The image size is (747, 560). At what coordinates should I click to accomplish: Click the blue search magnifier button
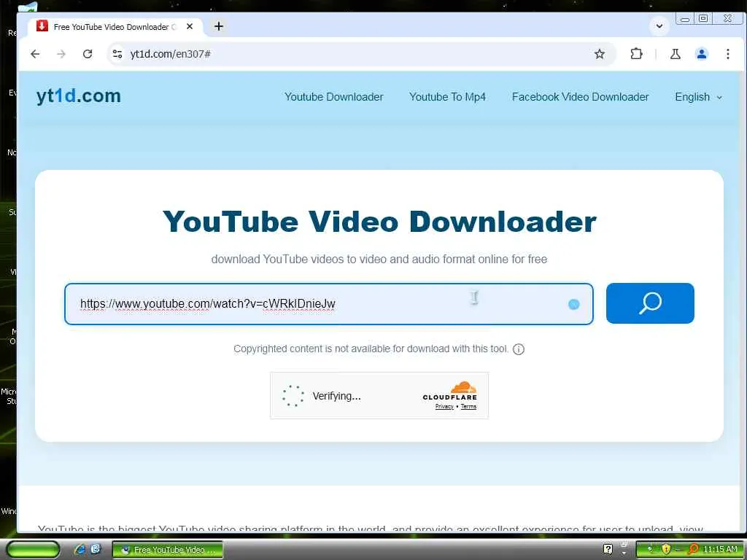tap(650, 303)
